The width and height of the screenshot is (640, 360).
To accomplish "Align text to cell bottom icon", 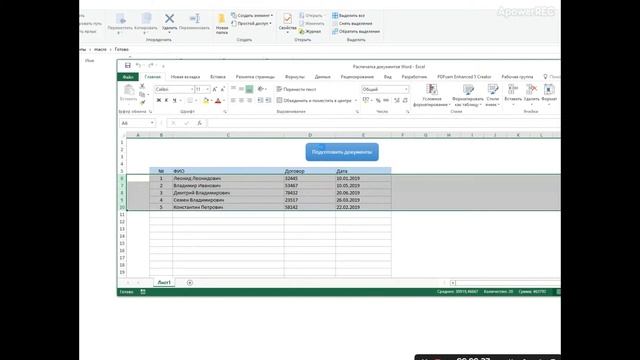I will pos(249,89).
